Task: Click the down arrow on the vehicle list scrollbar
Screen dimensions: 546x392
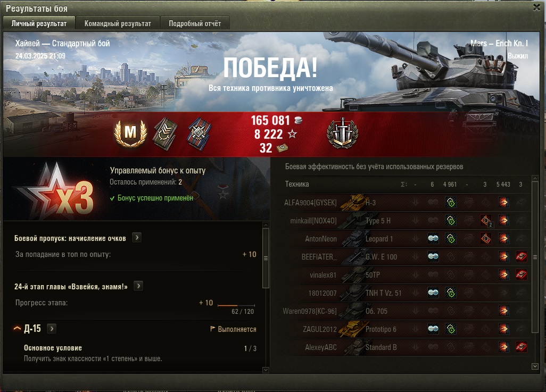Action: (x=535, y=366)
